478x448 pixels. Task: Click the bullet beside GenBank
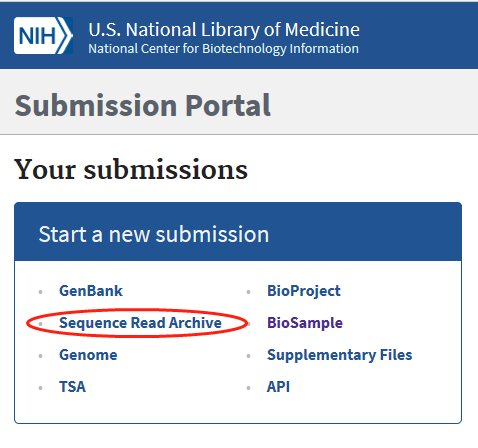pos(41,292)
